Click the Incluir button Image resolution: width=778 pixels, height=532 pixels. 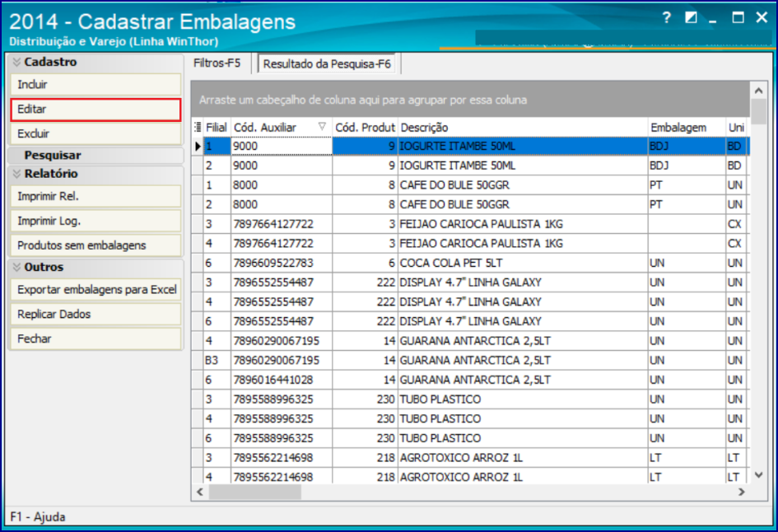click(96, 84)
